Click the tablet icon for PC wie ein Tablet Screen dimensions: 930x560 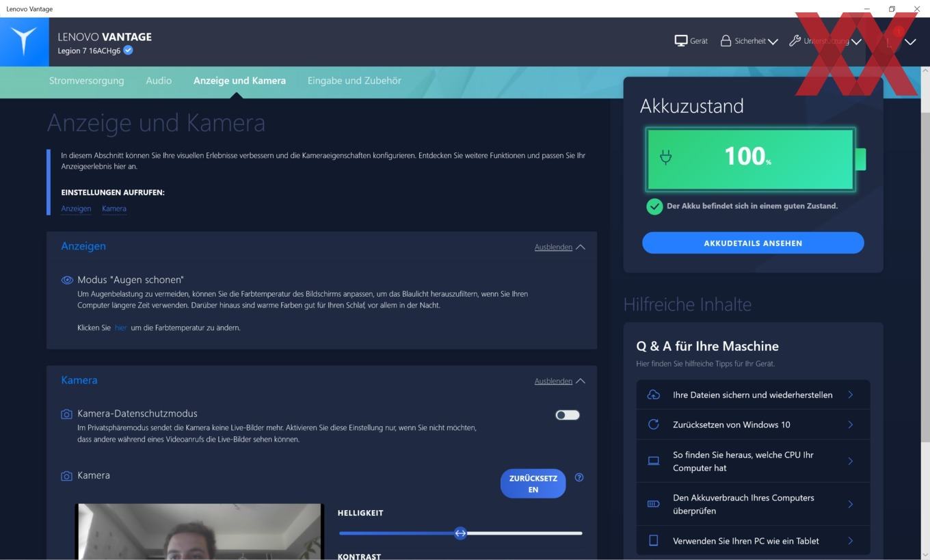tap(653, 541)
